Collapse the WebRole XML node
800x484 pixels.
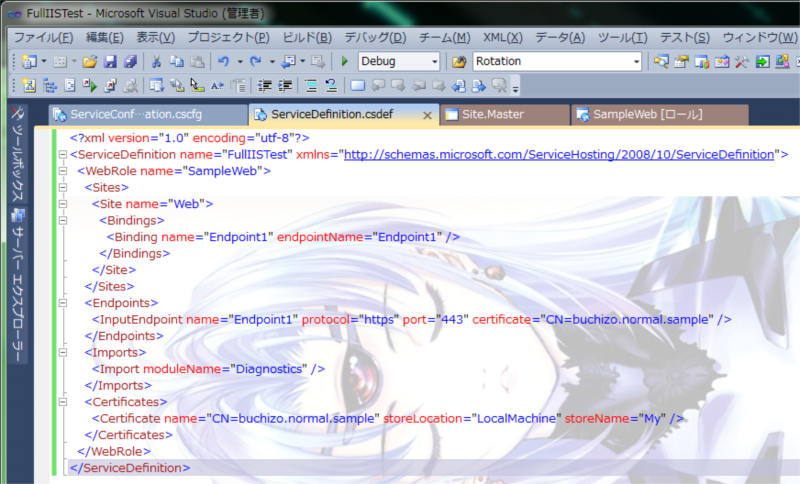[x=63, y=171]
